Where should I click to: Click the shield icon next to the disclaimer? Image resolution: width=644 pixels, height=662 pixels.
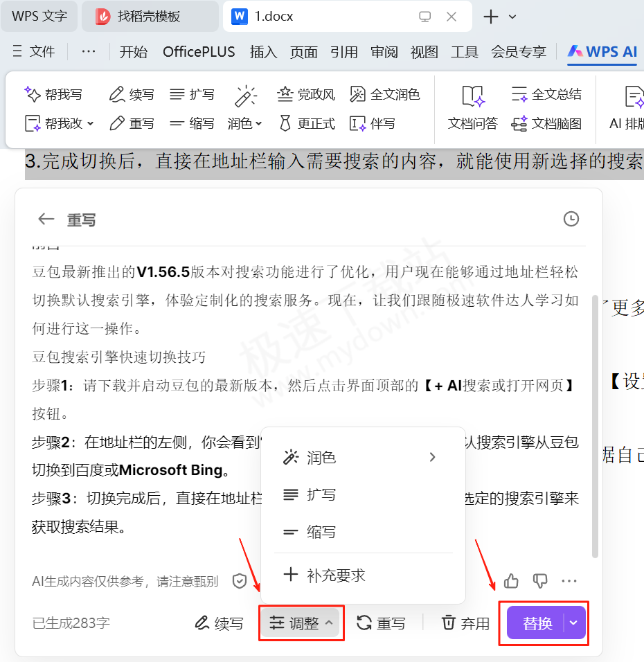point(239,581)
